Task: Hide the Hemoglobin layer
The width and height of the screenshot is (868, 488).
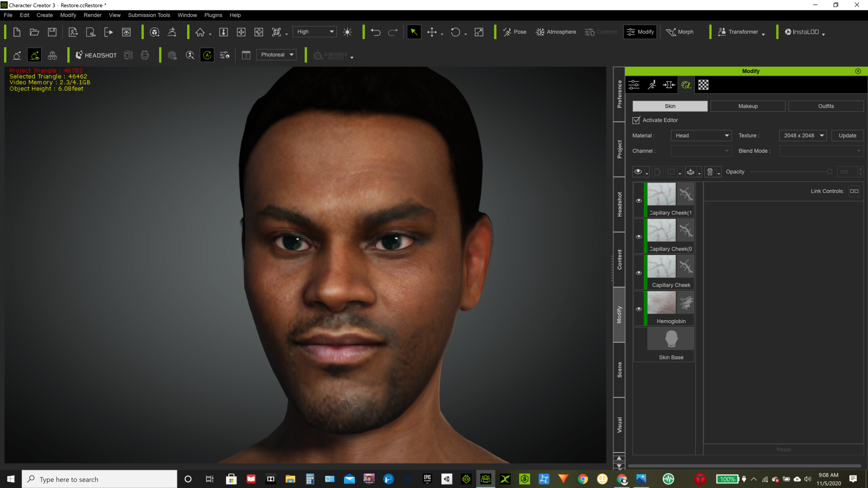Action: [638, 309]
